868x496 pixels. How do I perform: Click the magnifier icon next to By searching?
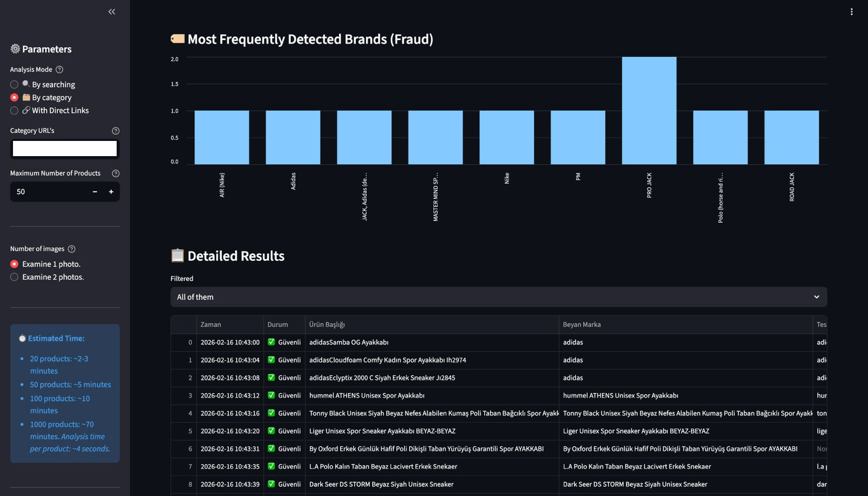[x=27, y=85]
